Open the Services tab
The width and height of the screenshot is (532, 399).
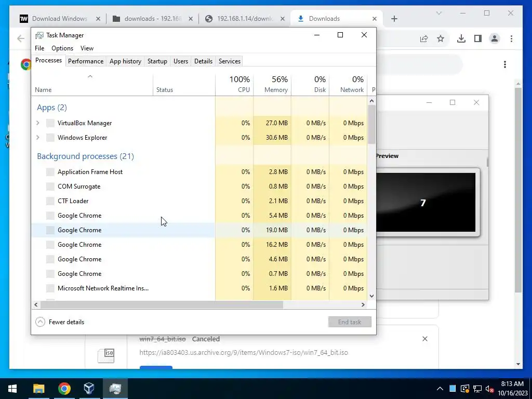coord(229,61)
